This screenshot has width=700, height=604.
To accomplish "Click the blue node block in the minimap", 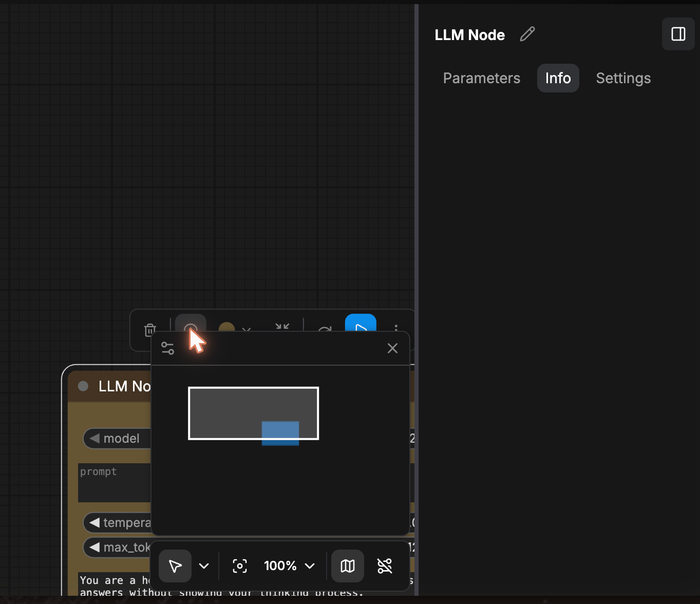I will [x=280, y=433].
